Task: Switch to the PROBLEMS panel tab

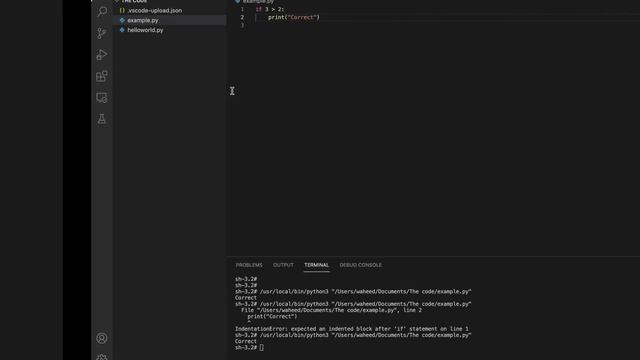Action: pos(249,265)
